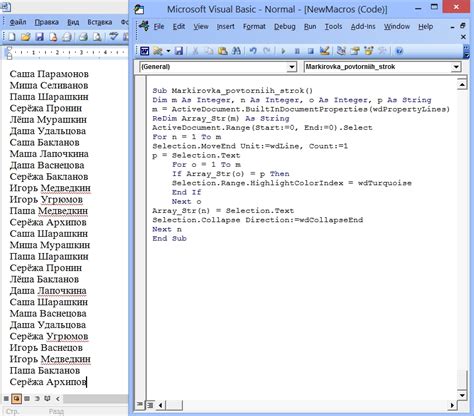Open the Word Правка menu
474x416 pixels.
pyautogui.click(x=47, y=22)
